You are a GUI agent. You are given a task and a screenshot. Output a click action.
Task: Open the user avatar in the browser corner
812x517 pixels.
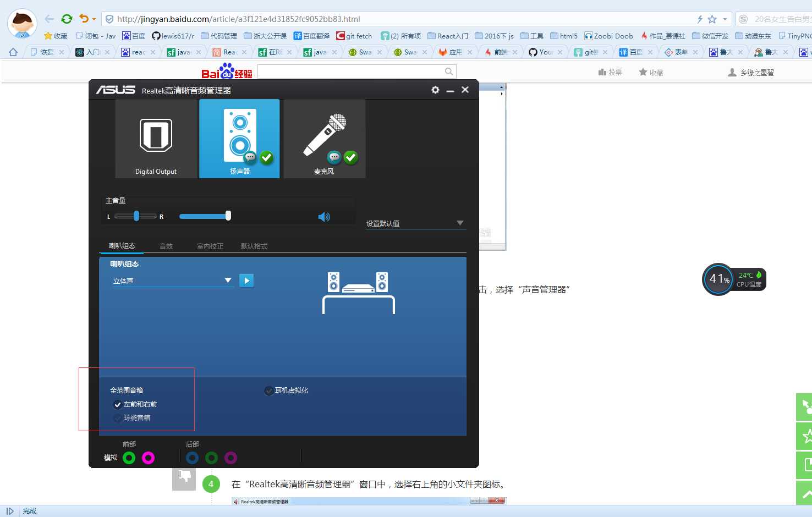pyautogui.click(x=22, y=24)
